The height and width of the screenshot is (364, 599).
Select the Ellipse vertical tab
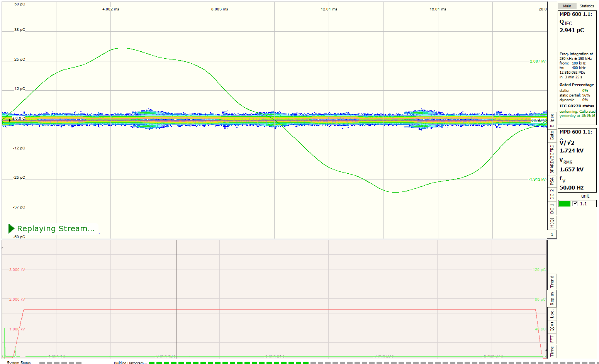click(x=552, y=120)
